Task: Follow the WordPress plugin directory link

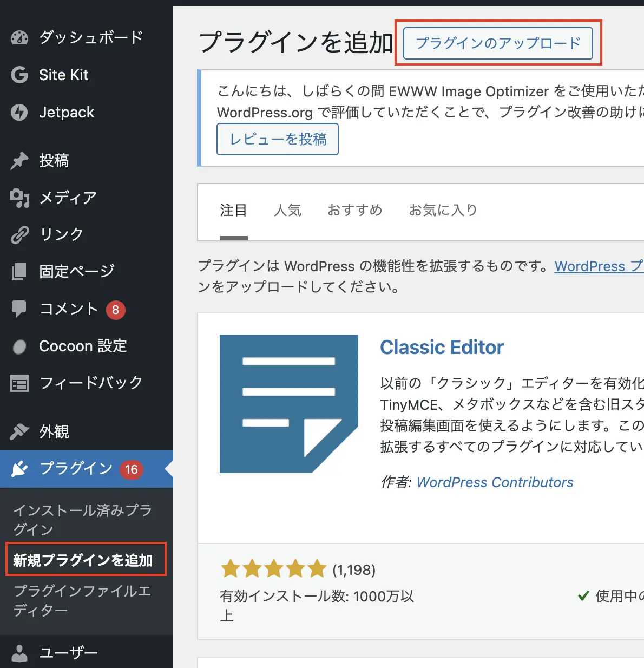Action: pos(599,266)
